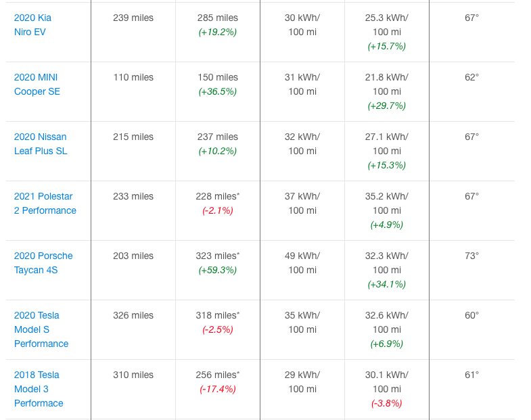Viewport: 531px width, 420px height.
Task: Click the Nissan Leaf 215 miles value
Action: pos(133,137)
